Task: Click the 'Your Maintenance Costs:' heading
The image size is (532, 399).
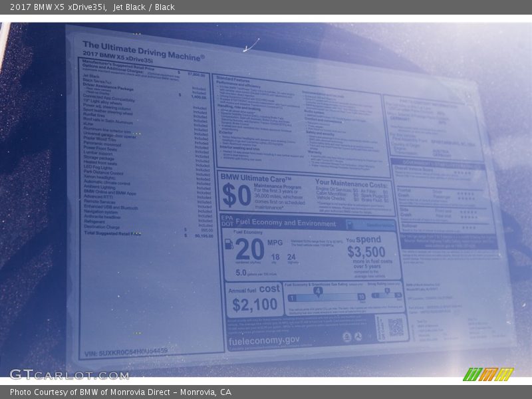Action: click(x=351, y=184)
